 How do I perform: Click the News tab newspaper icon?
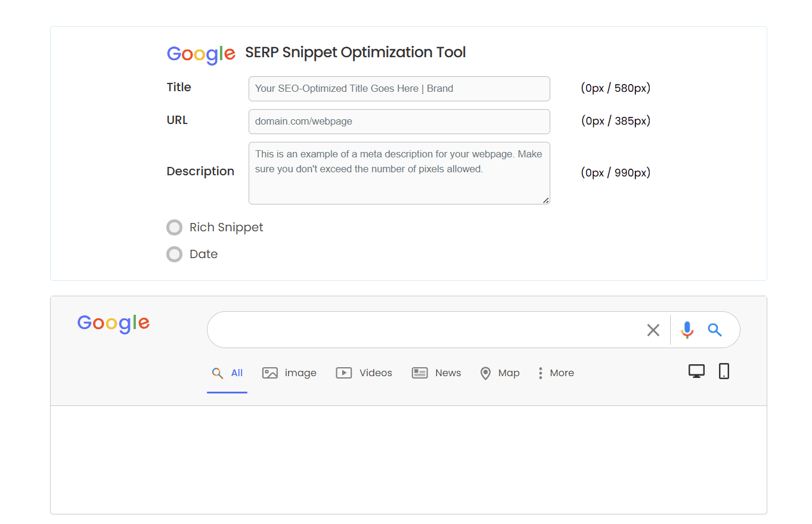pos(420,373)
